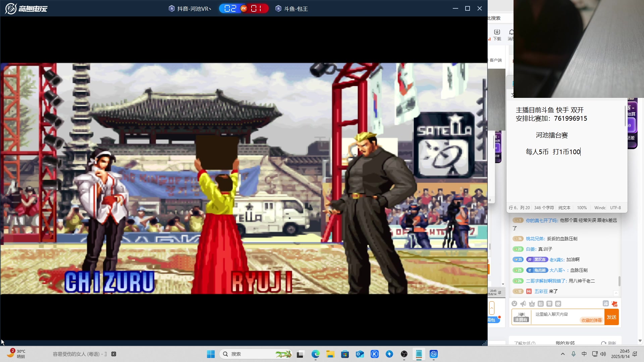Open Task View on the taskbar

[300, 354]
